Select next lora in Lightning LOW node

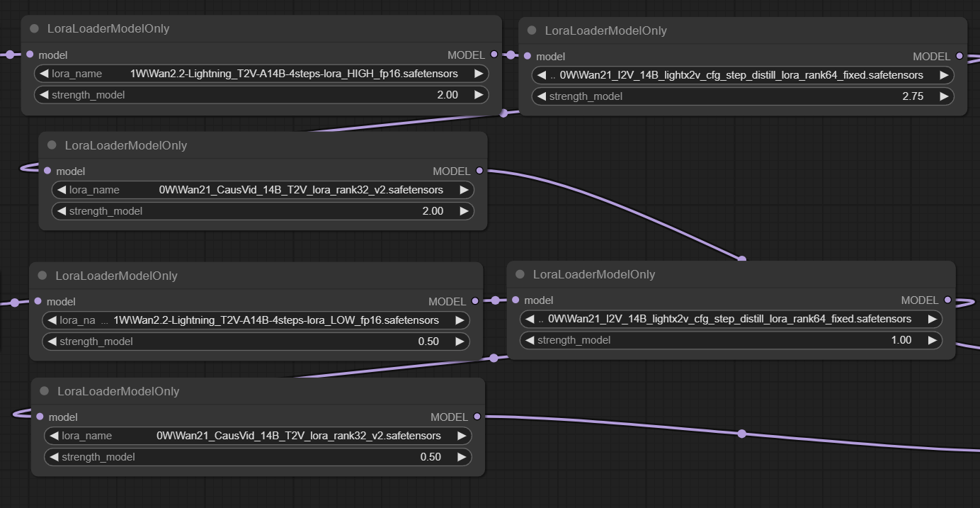460,320
